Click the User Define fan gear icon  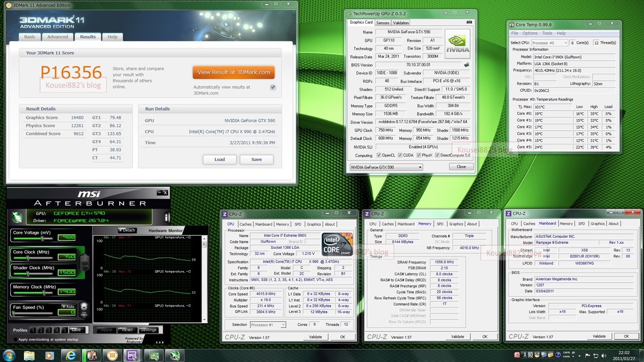pos(85,307)
